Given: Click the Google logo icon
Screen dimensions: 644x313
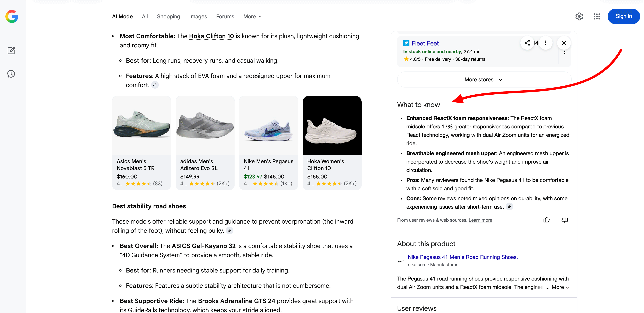Looking at the screenshot, I should [x=12, y=16].
